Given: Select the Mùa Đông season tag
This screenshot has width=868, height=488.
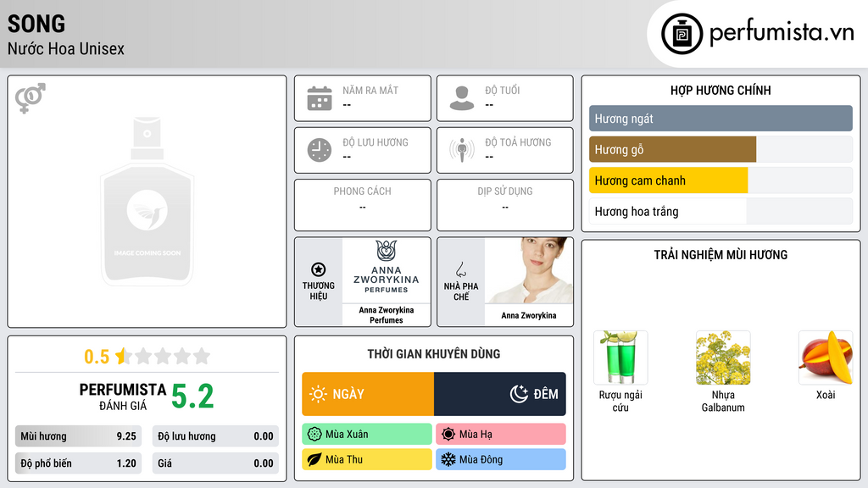Looking at the screenshot, I should click(x=501, y=459).
